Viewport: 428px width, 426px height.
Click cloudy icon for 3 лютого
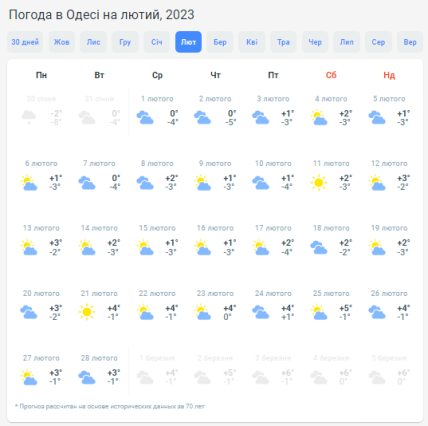point(261,118)
